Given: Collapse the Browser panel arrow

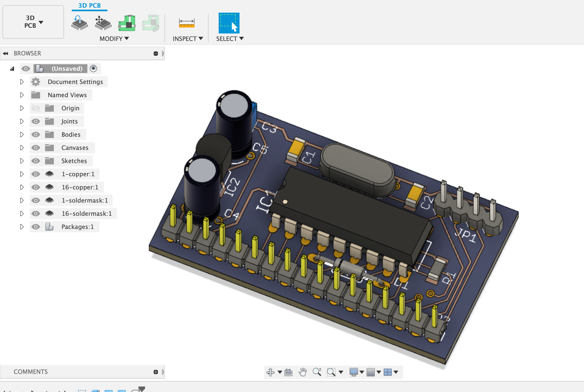Looking at the screenshot, I should click(x=5, y=53).
